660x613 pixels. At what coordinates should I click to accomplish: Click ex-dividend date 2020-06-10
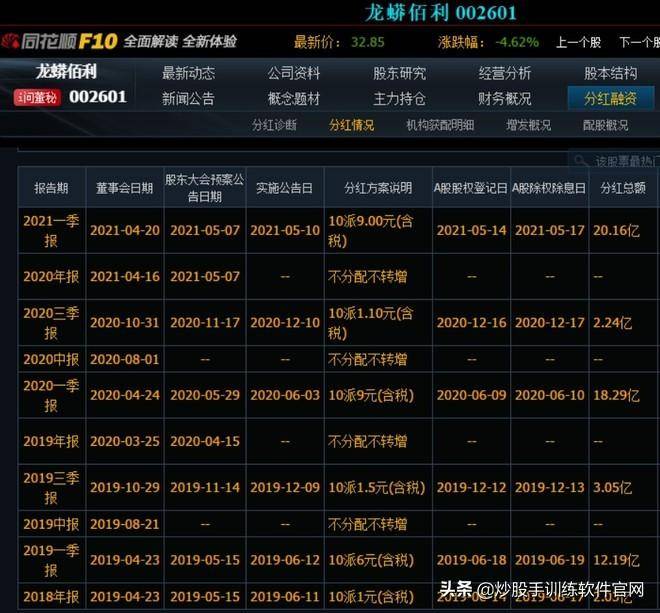[x=550, y=395]
